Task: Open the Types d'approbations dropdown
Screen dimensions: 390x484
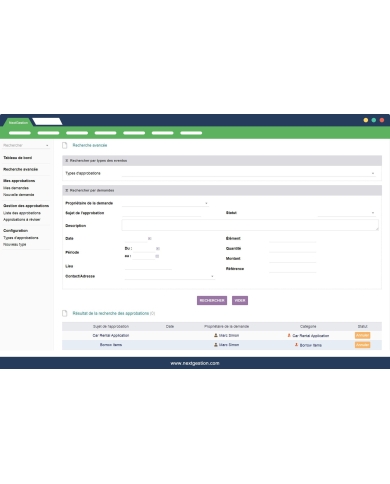Action: pos(249,173)
